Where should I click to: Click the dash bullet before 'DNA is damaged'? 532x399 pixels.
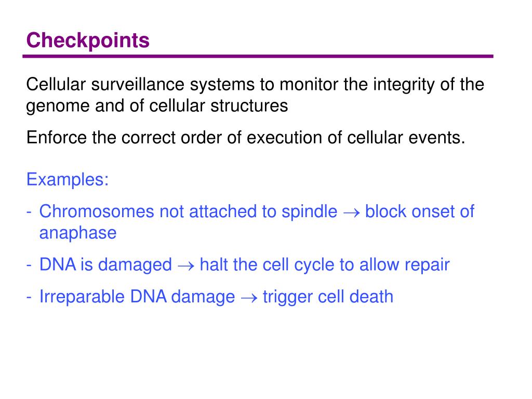pyautogui.click(x=29, y=267)
